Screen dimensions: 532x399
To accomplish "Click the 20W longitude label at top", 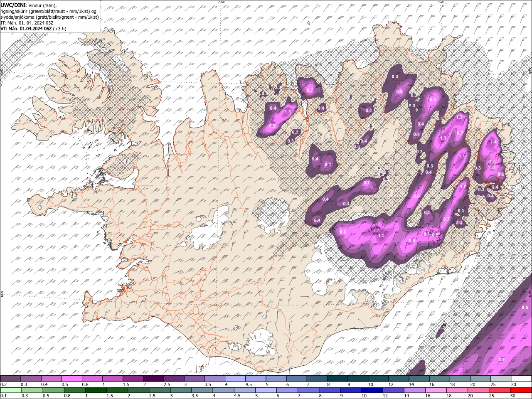I will coord(221,2).
